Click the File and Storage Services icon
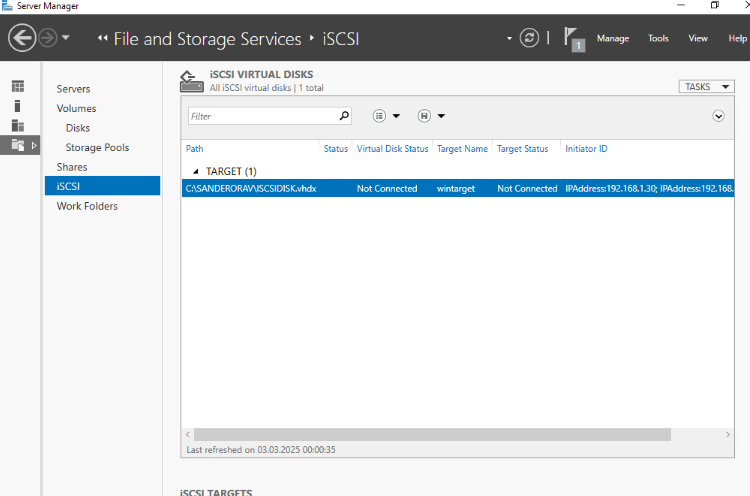The image size is (750, 496). tap(17, 145)
